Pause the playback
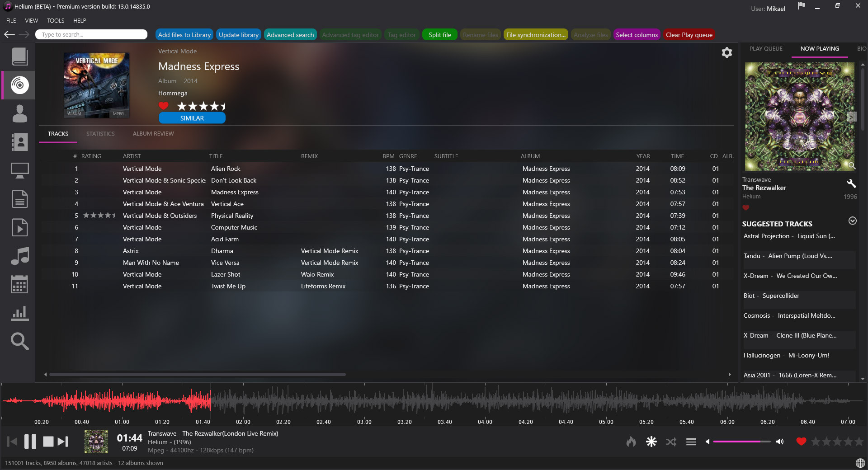This screenshot has width=868, height=470. click(x=30, y=442)
